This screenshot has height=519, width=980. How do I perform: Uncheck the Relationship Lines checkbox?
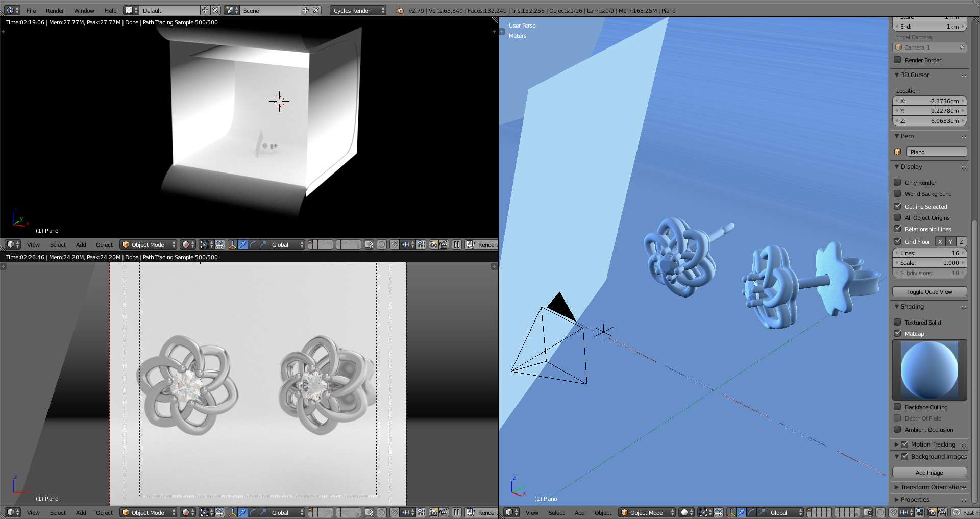(897, 229)
